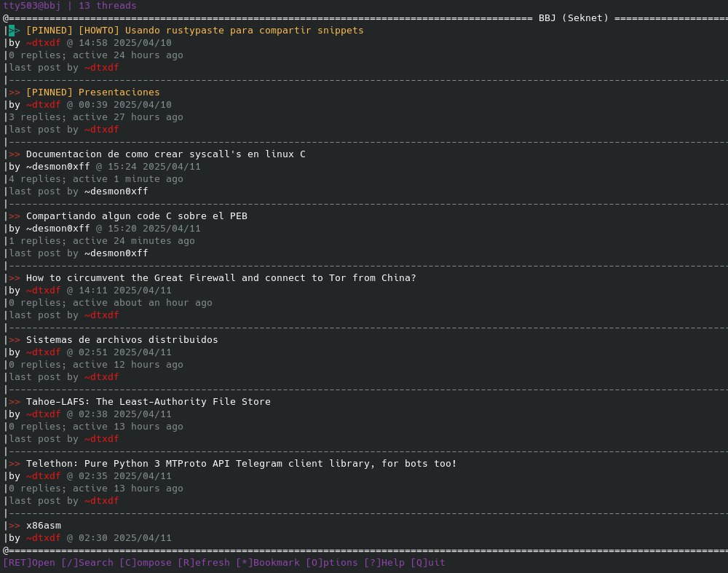Open the rustypaste HOWTO pinned thread
The image size is (728, 573).
pos(194,30)
